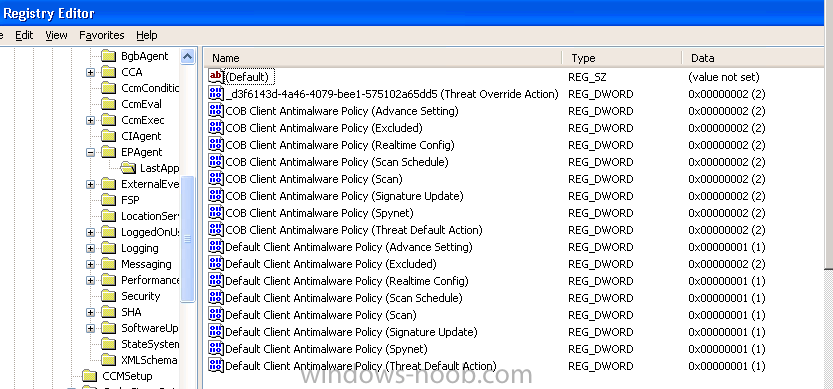Screen dimensions: 833x389
Task: Click DWORD icon for Default policy Advance Setting
Action: (216, 247)
